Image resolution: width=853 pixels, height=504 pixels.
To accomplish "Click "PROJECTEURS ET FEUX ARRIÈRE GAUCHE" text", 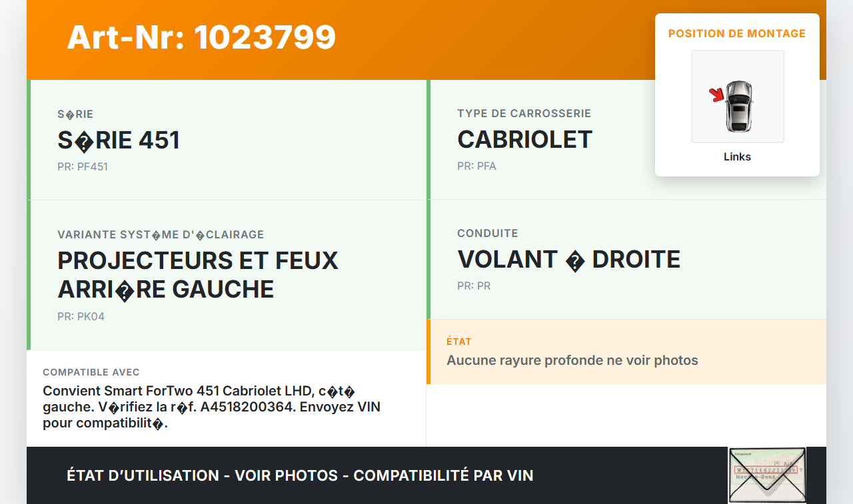I will pos(198,274).
